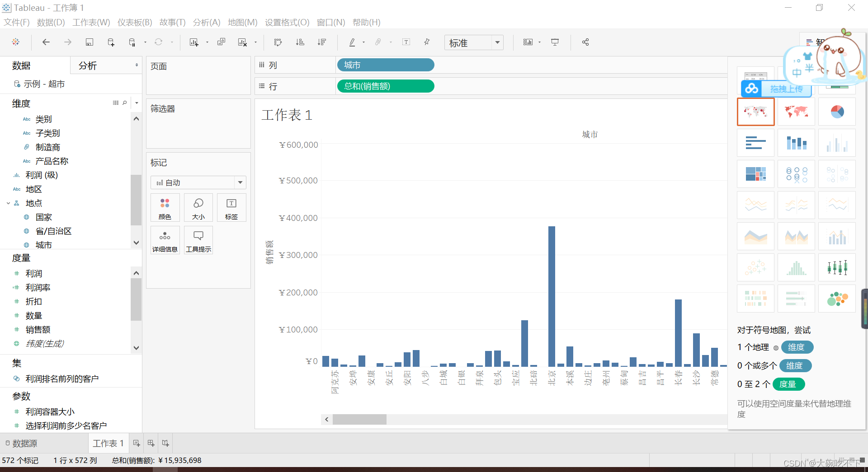Collapse the 地点 hierarchy
The width and height of the screenshot is (868, 472).
(8, 203)
